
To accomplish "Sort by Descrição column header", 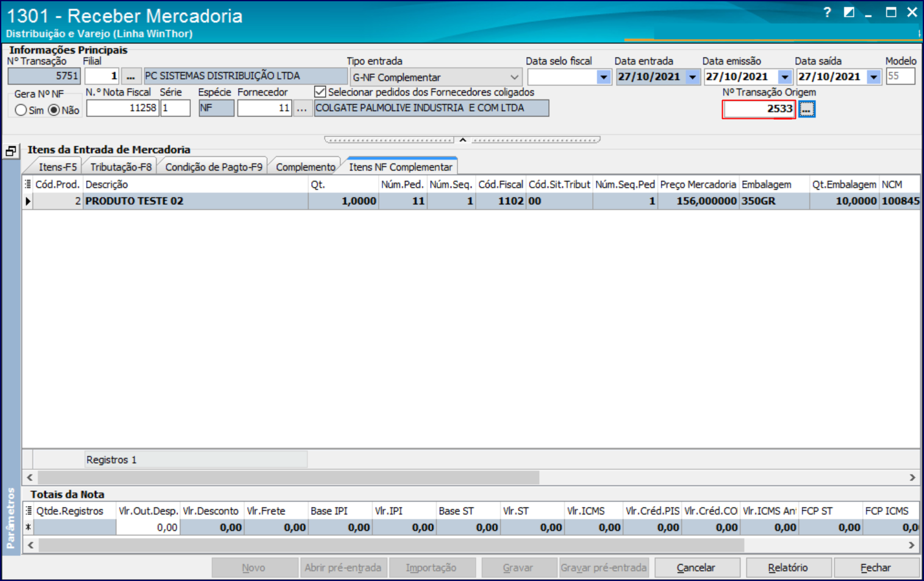I will [195, 184].
